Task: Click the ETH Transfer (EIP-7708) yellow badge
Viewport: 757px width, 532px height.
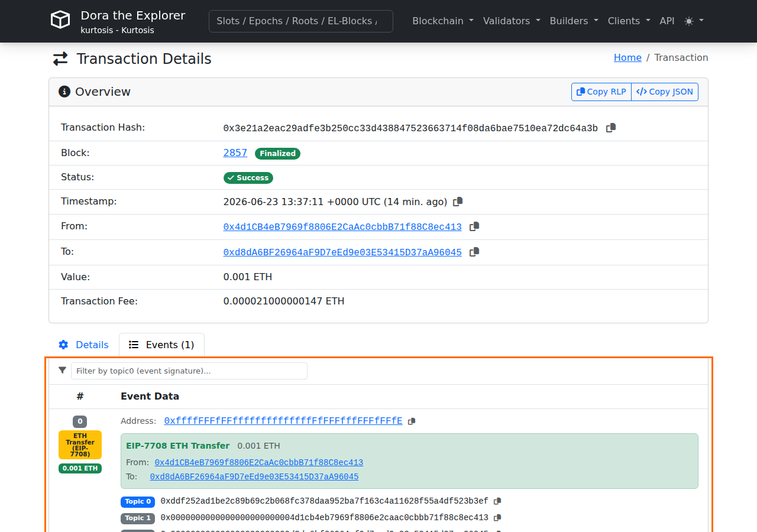Action: [x=80, y=445]
